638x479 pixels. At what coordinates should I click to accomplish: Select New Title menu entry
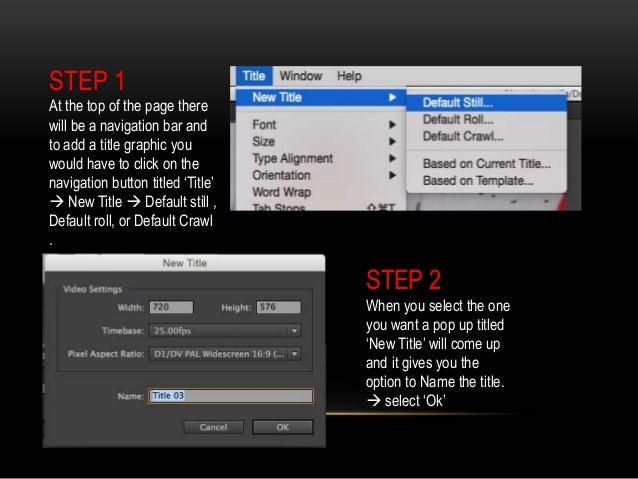point(321,97)
